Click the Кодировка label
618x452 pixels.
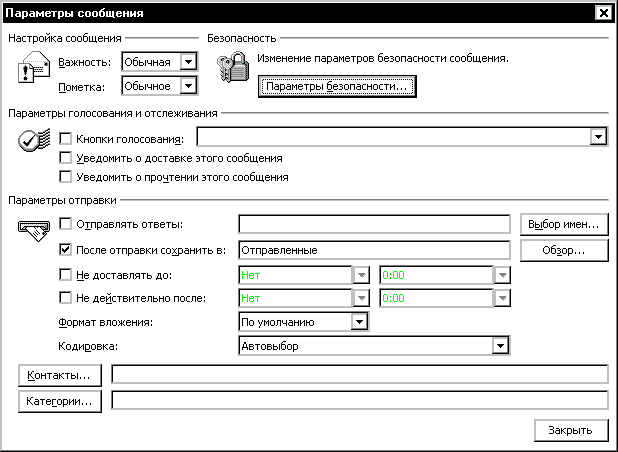pos(88,346)
